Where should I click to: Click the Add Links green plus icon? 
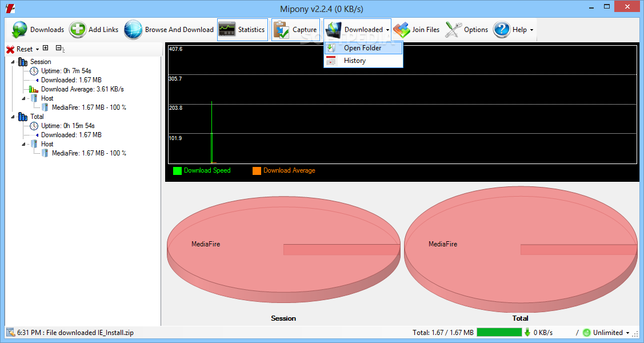pos(77,30)
